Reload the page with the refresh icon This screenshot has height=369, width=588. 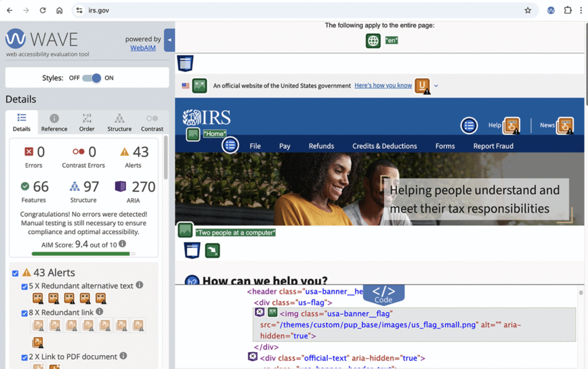42,10
